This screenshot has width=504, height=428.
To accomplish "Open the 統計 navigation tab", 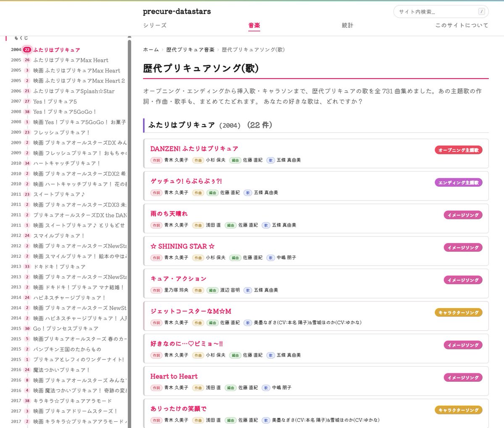I will coord(347,25).
